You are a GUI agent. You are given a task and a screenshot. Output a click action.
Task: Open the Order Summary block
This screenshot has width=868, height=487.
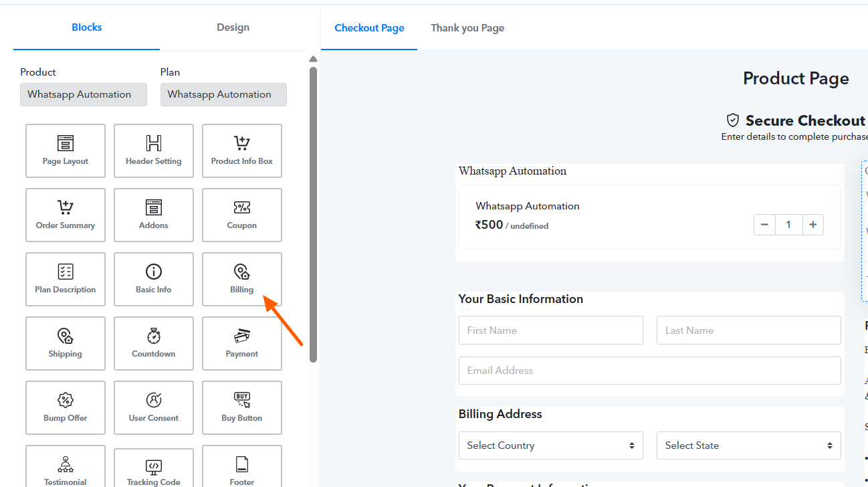coord(66,215)
